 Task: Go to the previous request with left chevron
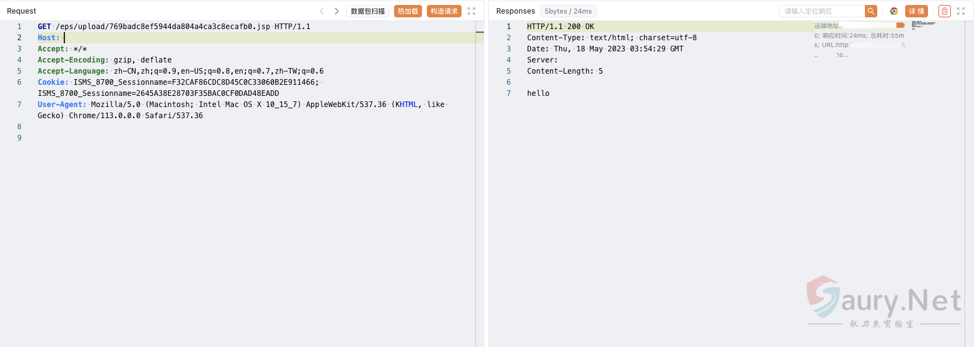322,11
